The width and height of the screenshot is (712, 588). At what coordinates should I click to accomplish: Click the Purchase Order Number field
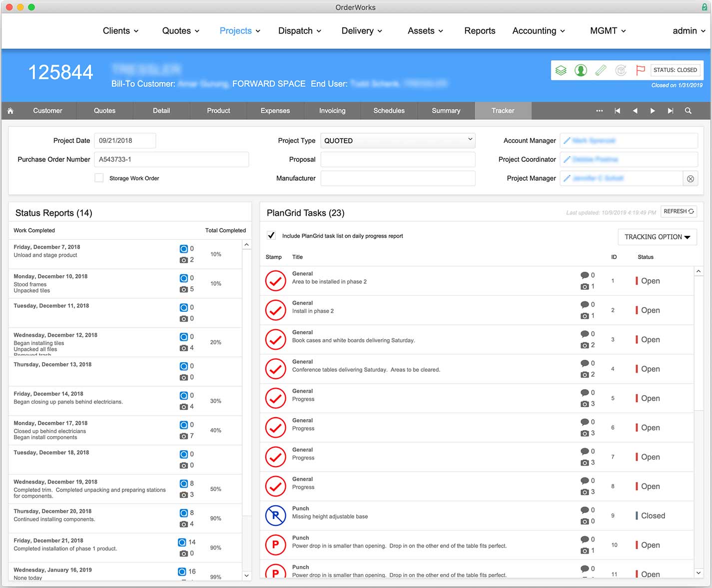[171, 159]
